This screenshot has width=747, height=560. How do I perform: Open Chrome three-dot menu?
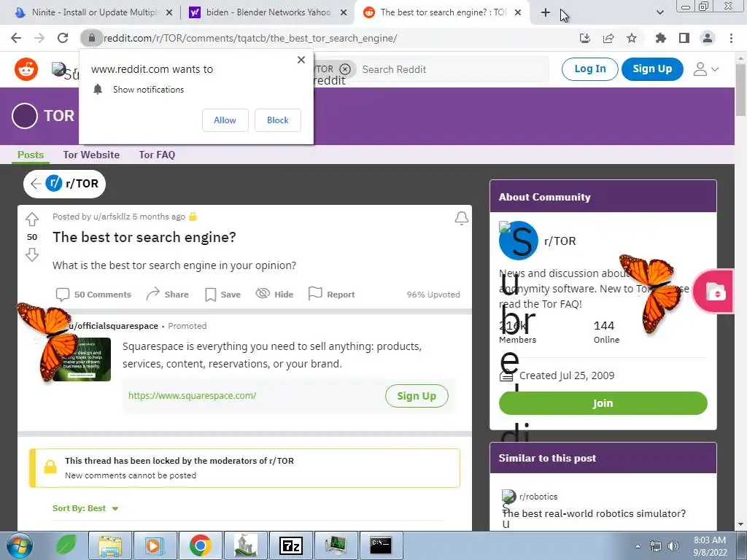point(731,38)
